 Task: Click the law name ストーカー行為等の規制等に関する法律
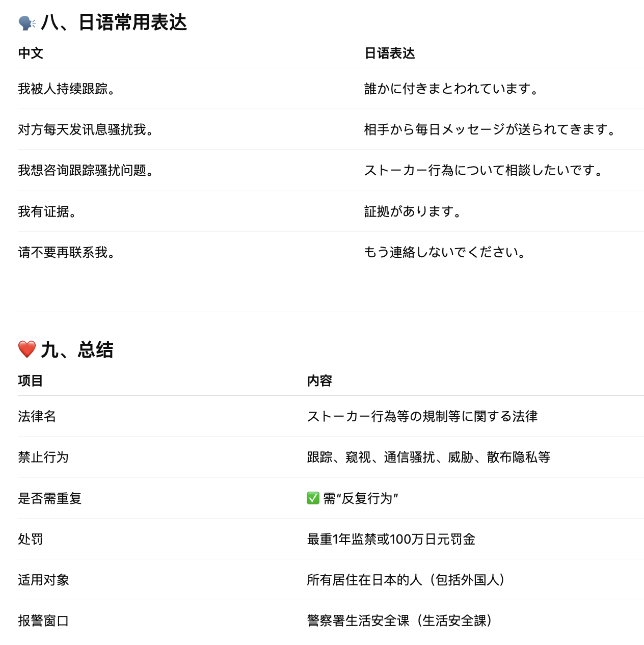click(422, 416)
